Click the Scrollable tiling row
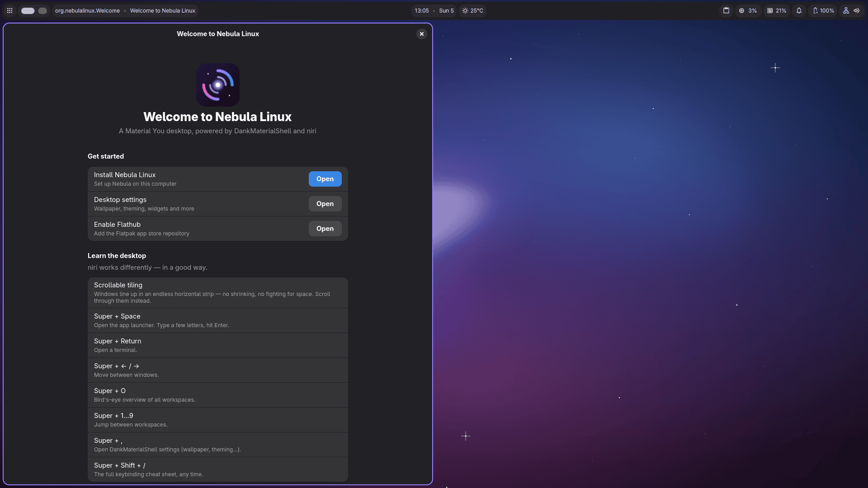This screenshot has height=488, width=868. pyautogui.click(x=218, y=293)
